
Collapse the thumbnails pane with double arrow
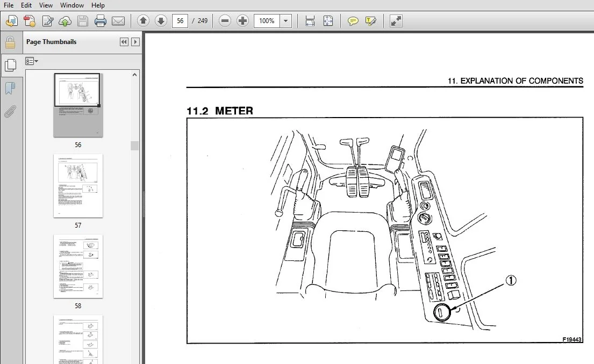[x=124, y=42]
